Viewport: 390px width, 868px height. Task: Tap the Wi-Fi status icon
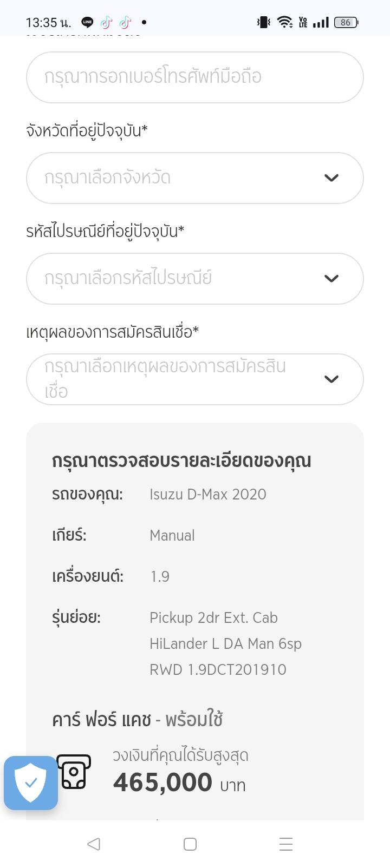[x=284, y=22]
